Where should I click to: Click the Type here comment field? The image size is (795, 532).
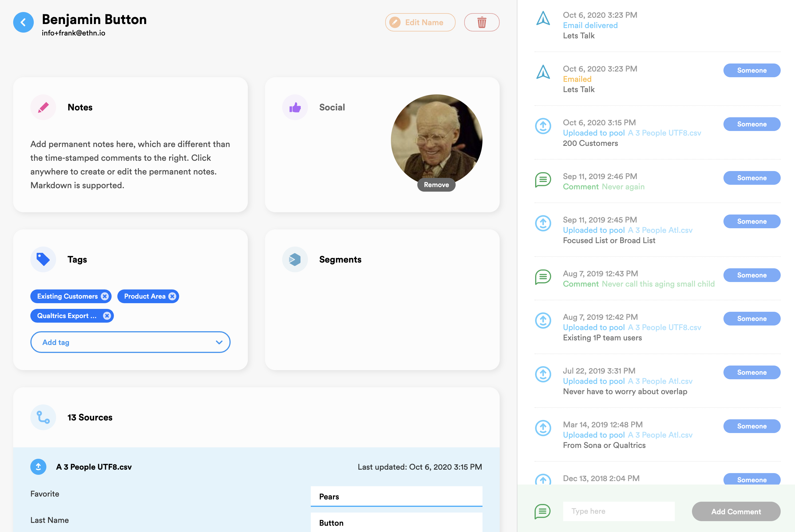coord(618,511)
